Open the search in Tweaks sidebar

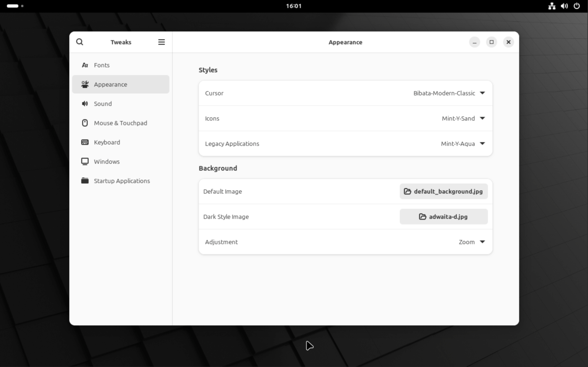point(80,42)
